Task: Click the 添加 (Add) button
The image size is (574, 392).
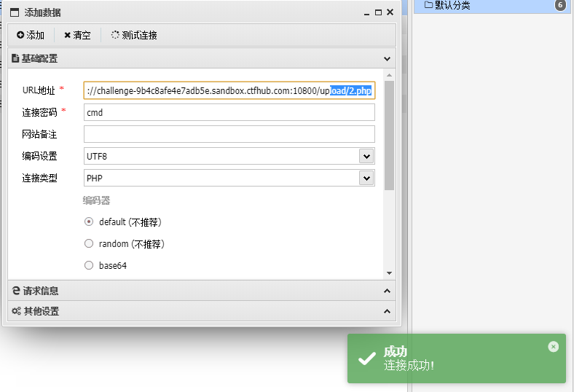Action: [x=31, y=35]
